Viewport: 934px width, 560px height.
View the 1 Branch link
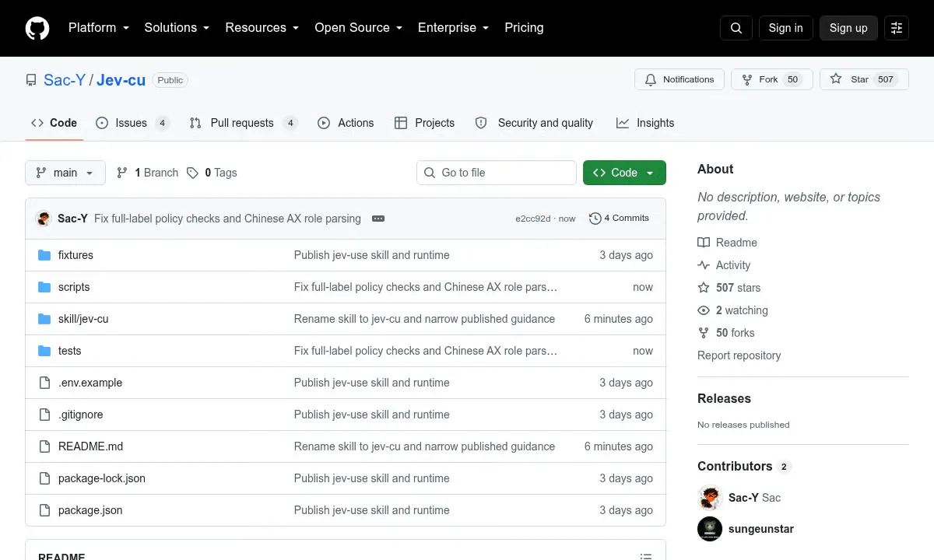147,173
